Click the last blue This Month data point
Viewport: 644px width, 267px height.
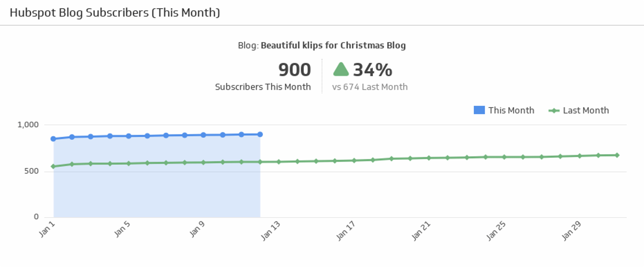pyautogui.click(x=260, y=134)
